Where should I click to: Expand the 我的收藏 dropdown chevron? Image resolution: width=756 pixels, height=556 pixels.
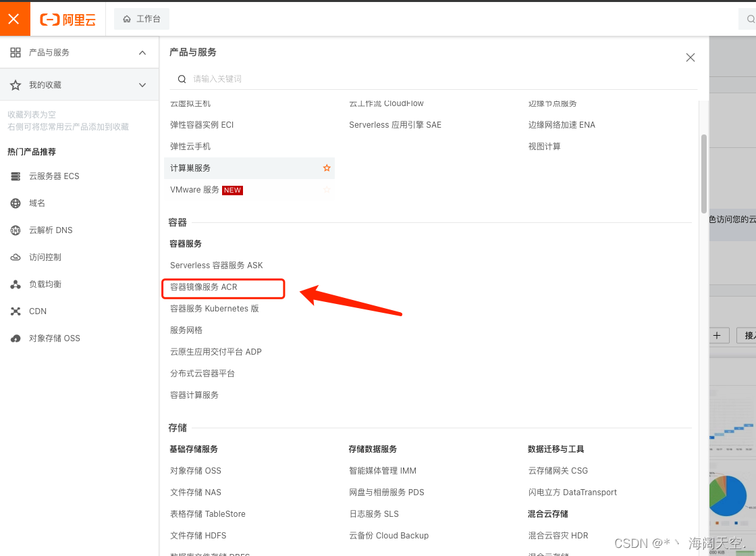click(x=142, y=85)
